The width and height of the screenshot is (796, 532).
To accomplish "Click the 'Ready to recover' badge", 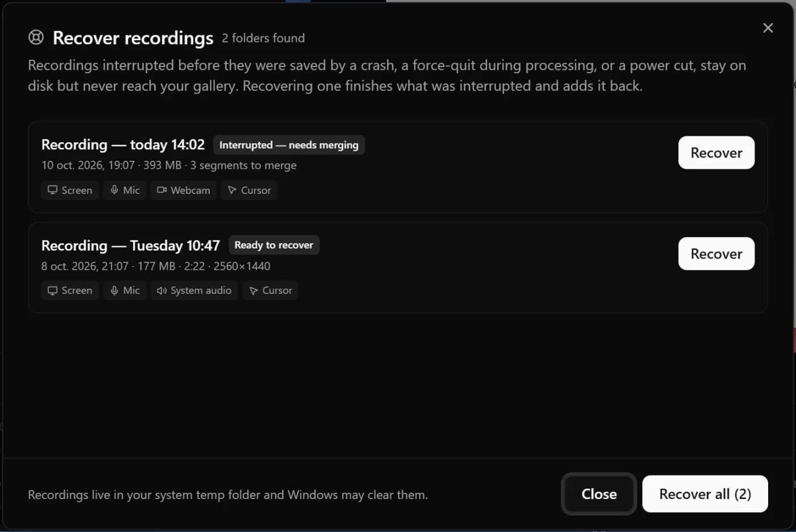I will point(273,245).
